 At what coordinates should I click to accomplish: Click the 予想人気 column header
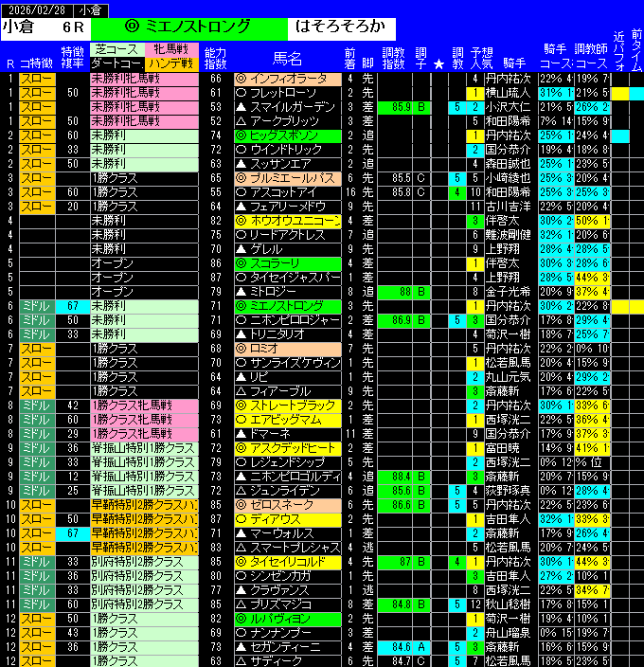coord(481,59)
